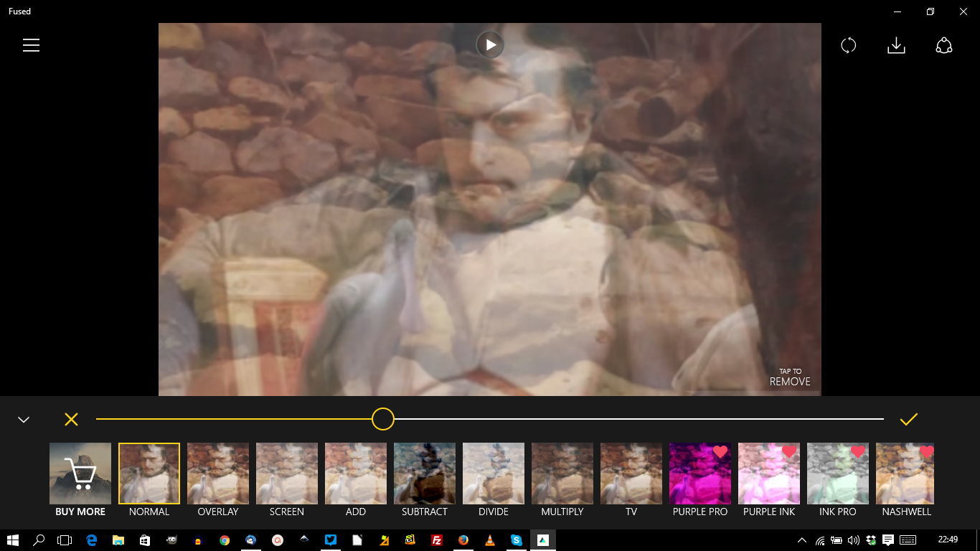The image size is (980, 551).
Task: Open taskbar search magnifier
Action: [39, 540]
